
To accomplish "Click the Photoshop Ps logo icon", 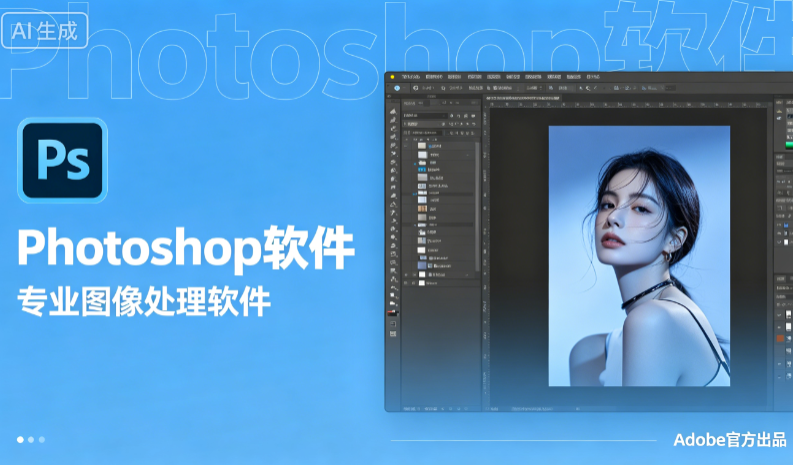I will [x=62, y=160].
